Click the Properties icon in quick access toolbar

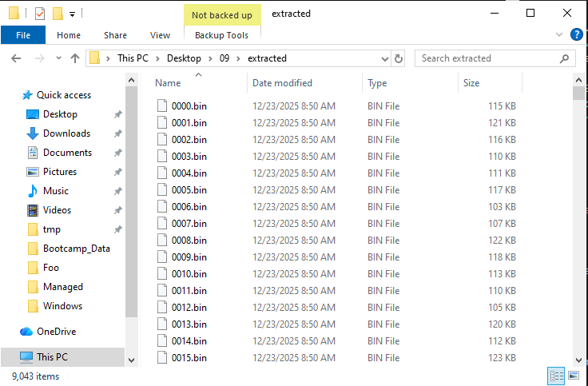[40, 14]
